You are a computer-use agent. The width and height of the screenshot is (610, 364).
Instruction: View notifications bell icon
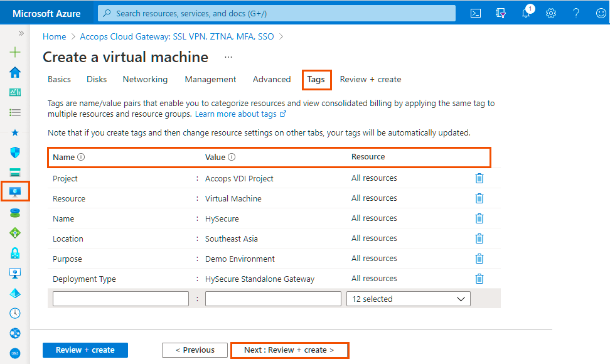[x=526, y=13]
